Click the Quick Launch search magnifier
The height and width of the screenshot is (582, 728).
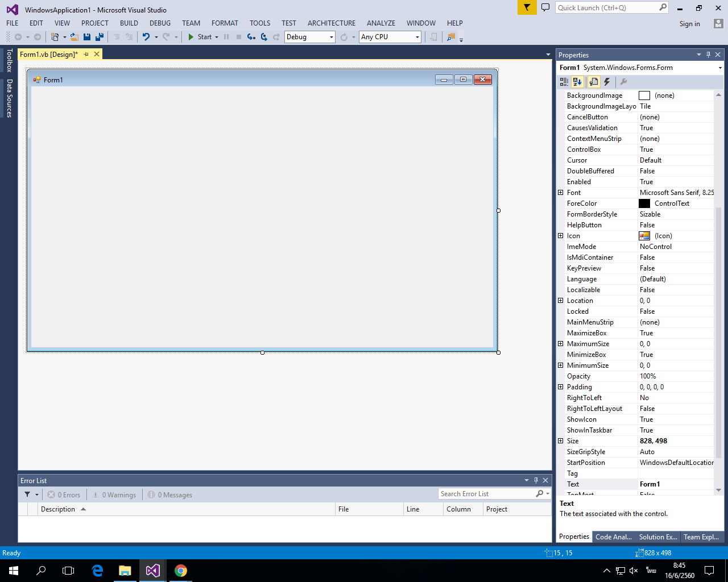coord(663,7)
